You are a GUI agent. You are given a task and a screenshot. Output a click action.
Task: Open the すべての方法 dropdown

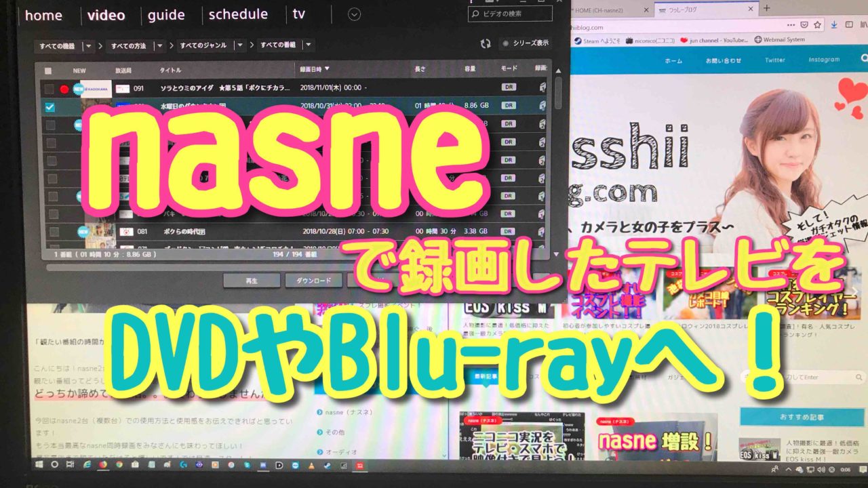(x=136, y=45)
